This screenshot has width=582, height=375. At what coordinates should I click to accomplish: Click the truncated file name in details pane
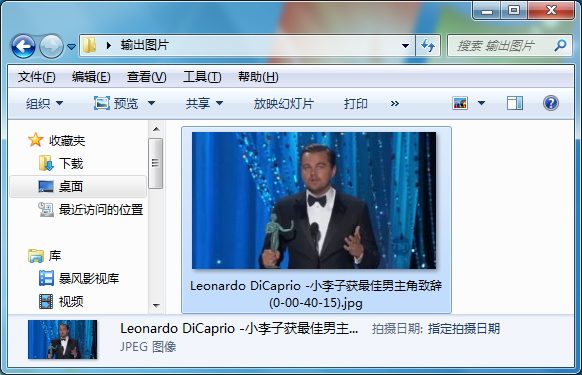click(x=239, y=329)
